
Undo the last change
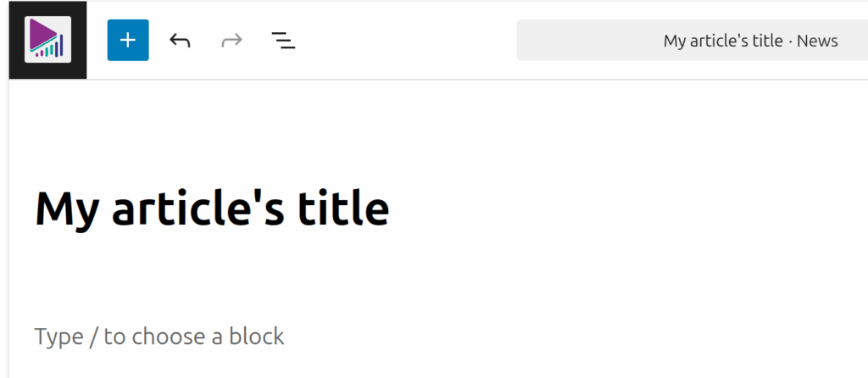click(180, 40)
